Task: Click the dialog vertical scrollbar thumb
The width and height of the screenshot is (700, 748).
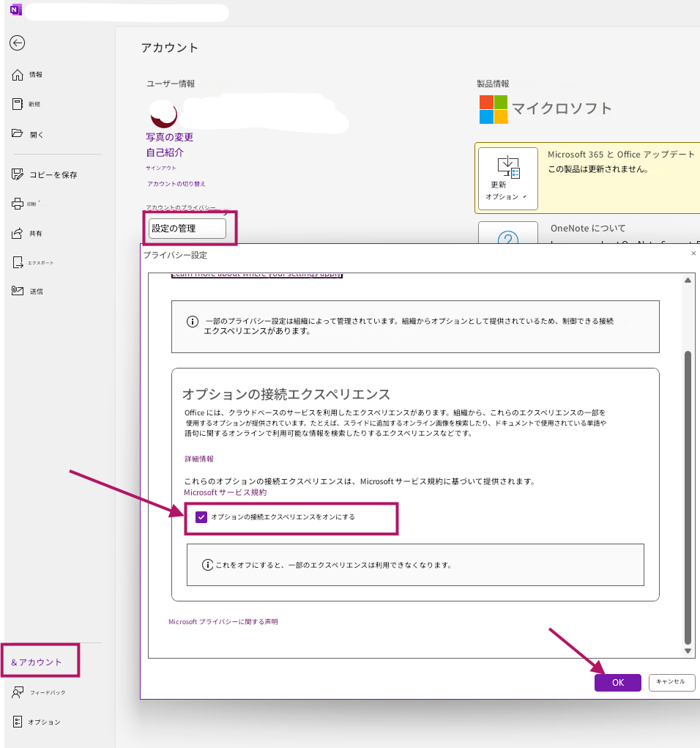Action: (688, 498)
